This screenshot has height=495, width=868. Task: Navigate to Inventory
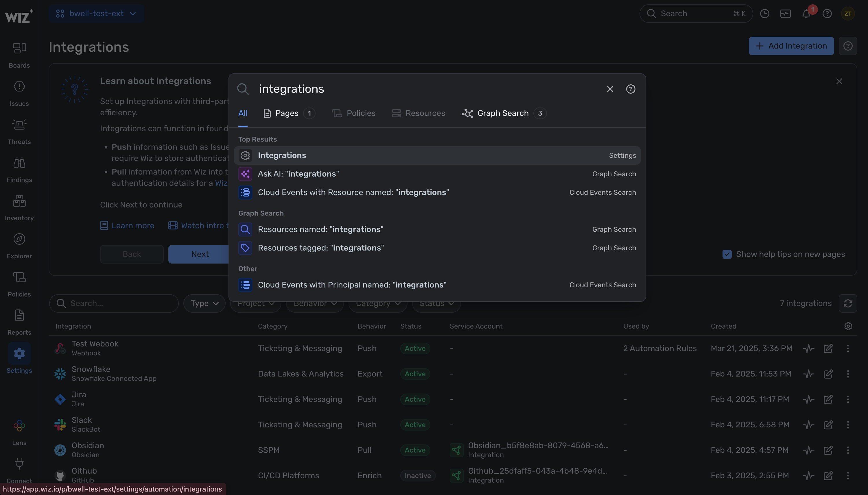pyautogui.click(x=19, y=208)
